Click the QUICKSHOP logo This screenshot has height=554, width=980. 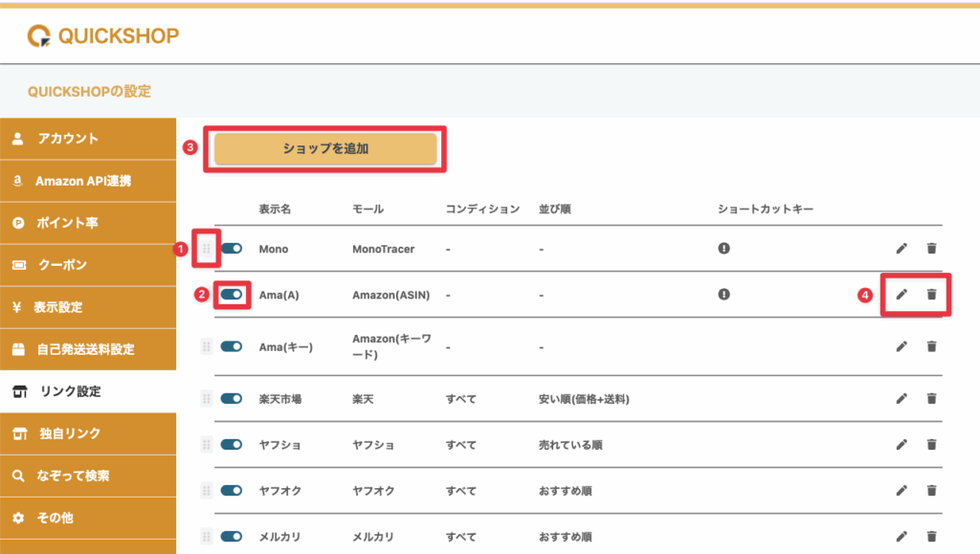(x=103, y=36)
